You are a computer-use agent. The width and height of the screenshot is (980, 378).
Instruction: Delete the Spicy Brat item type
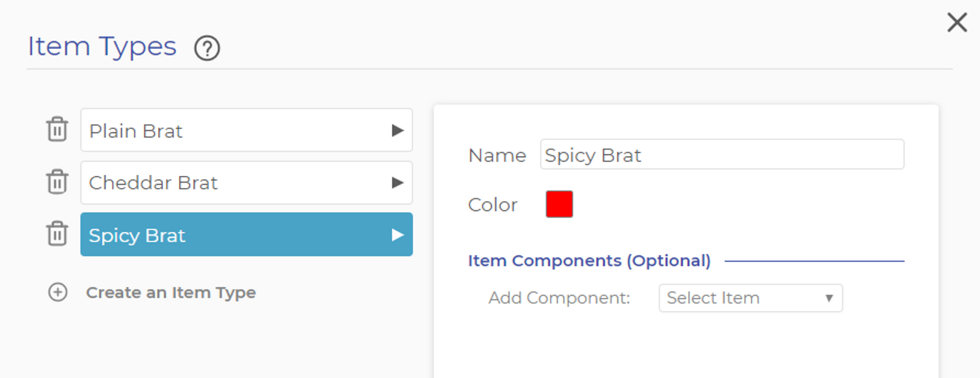[x=57, y=234]
